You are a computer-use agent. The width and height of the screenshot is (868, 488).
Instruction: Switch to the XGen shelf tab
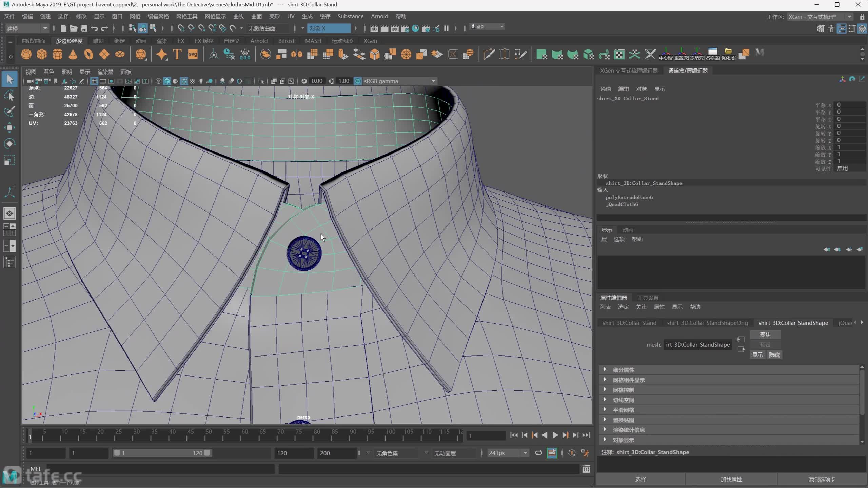pos(370,41)
